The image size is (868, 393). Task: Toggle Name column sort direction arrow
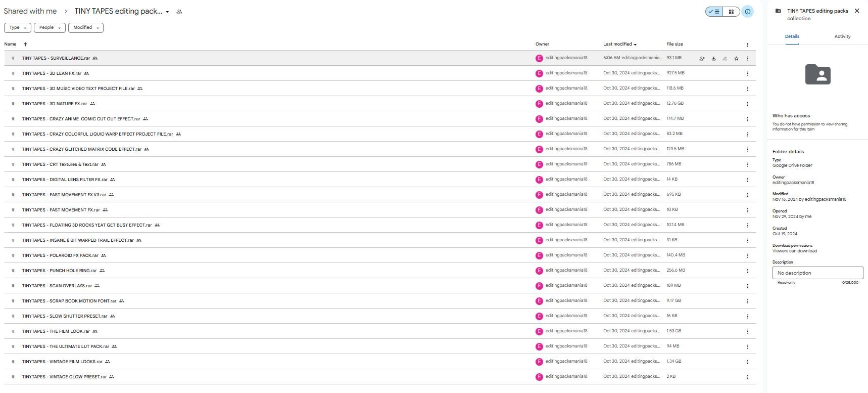coord(25,45)
